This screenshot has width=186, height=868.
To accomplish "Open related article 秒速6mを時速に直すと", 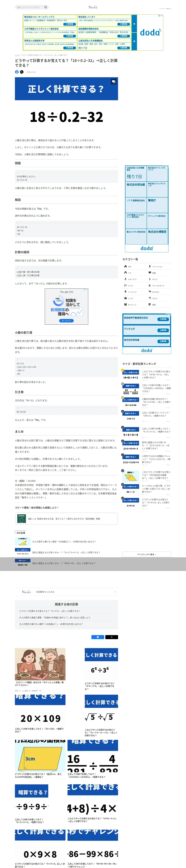I will point(55,618).
